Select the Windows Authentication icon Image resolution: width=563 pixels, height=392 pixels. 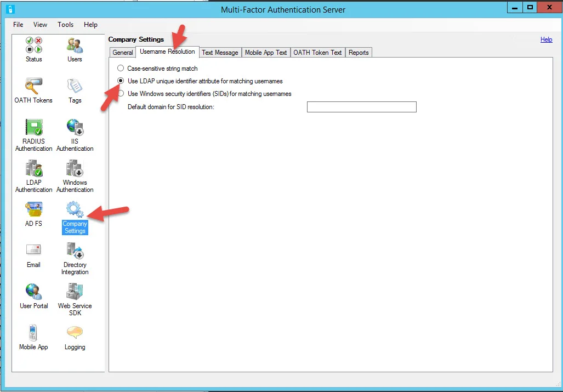coord(75,168)
